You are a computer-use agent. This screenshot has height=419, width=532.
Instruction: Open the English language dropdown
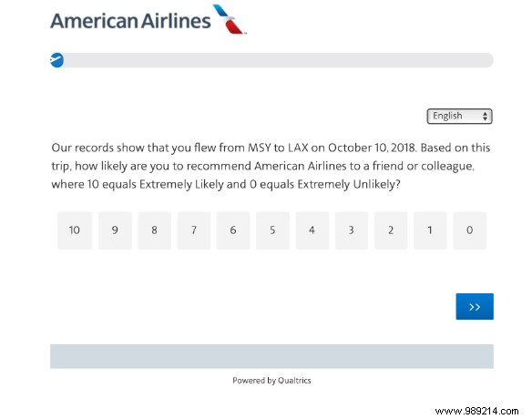pyautogui.click(x=459, y=116)
